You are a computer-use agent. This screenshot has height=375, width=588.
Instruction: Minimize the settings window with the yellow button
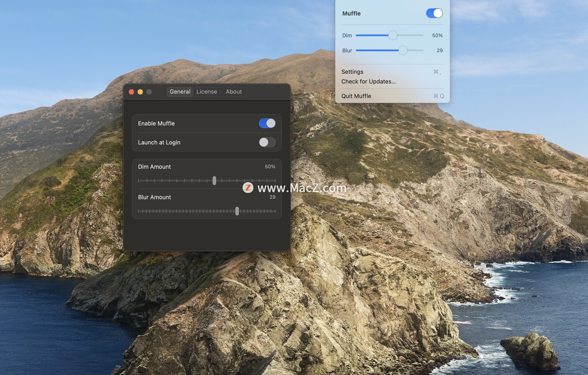coord(140,92)
